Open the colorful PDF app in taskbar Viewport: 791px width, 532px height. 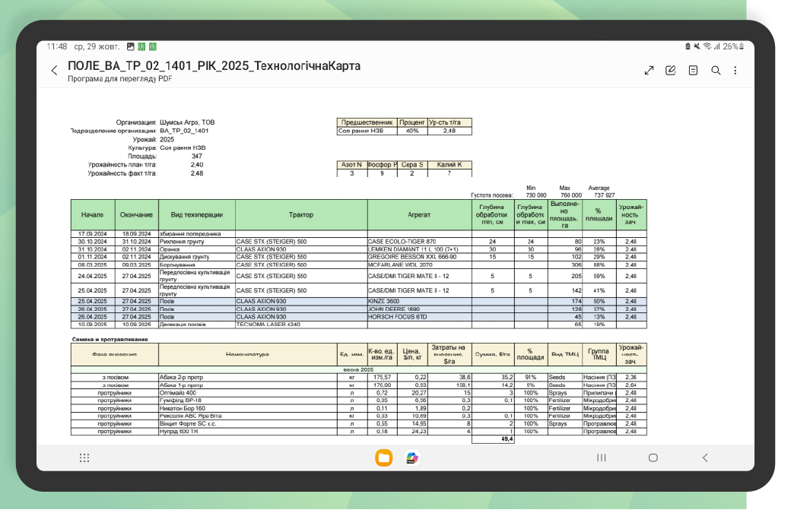pyautogui.click(x=412, y=458)
